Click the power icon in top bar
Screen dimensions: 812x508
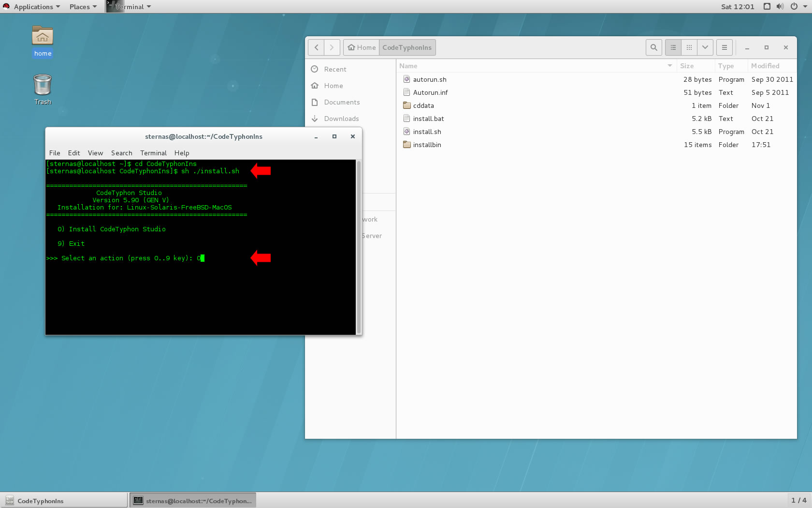tap(794, 6)
